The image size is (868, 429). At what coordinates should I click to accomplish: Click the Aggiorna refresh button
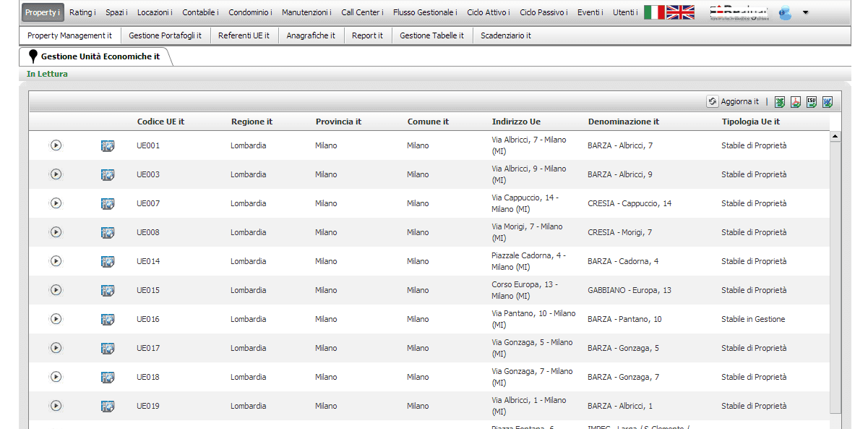coord(733,102)
